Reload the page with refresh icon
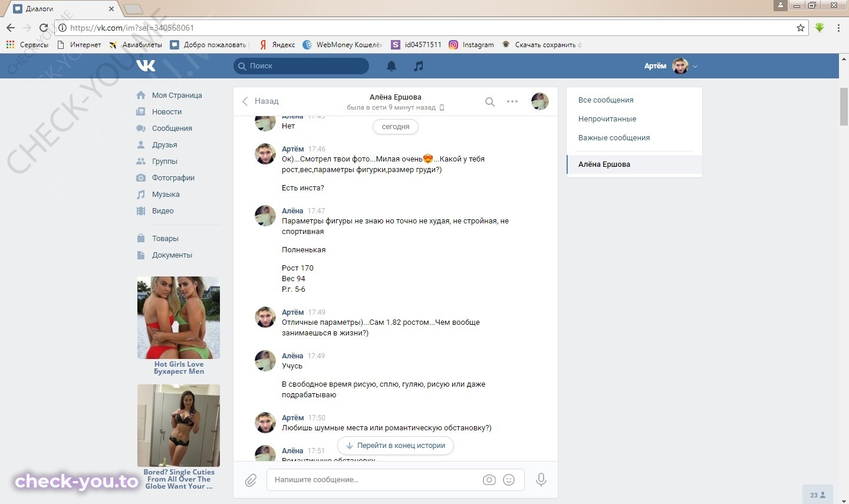The image size is (849, 504). 44,28
